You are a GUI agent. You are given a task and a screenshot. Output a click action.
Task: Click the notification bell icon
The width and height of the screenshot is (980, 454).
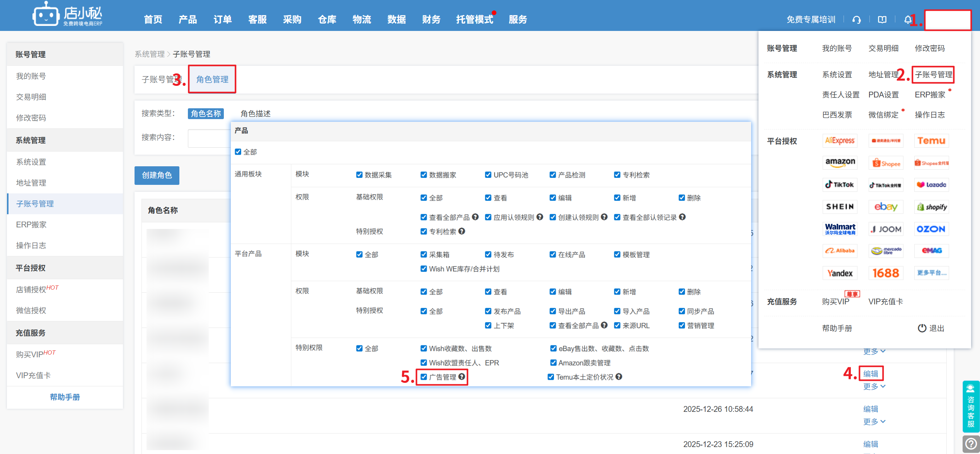[x=907, y=19]
